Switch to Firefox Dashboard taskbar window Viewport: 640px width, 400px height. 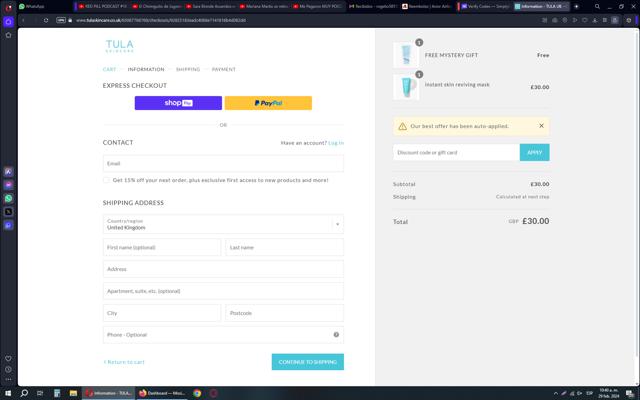click(x=162, y=393)
